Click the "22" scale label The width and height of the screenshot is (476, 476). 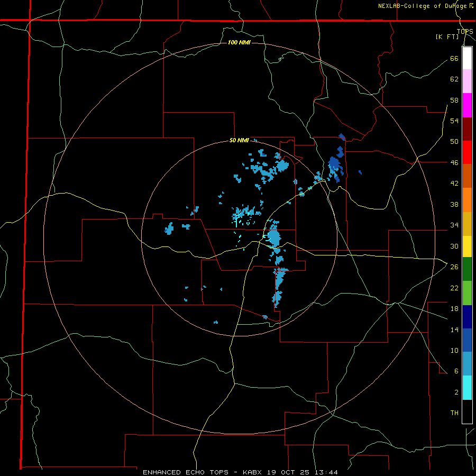454,288
